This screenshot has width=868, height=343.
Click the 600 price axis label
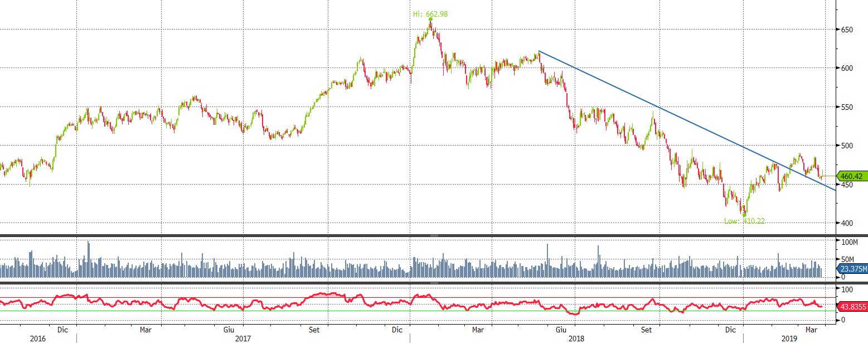[x=847, y=68]
